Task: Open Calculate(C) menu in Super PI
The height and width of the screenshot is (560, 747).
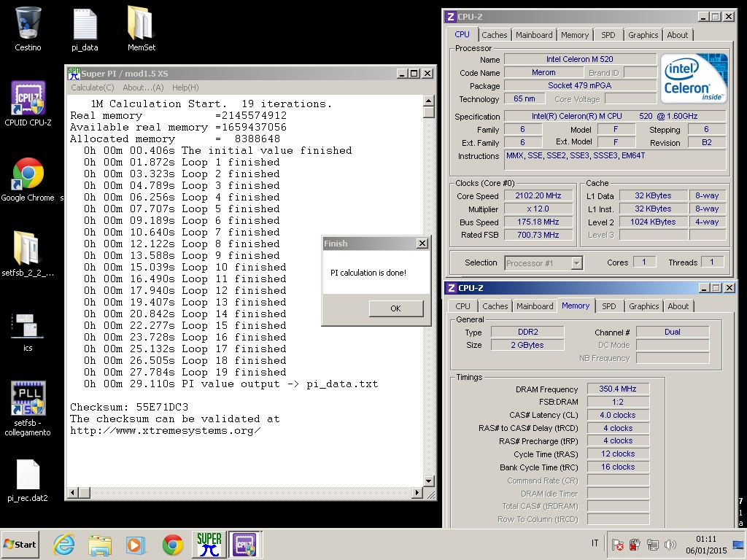Action: (93, 87)
